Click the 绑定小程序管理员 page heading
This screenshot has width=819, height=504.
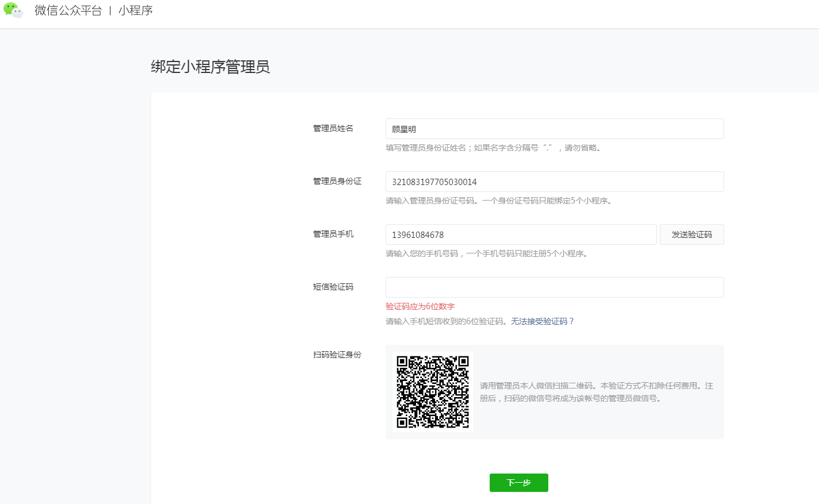point(210,67)
